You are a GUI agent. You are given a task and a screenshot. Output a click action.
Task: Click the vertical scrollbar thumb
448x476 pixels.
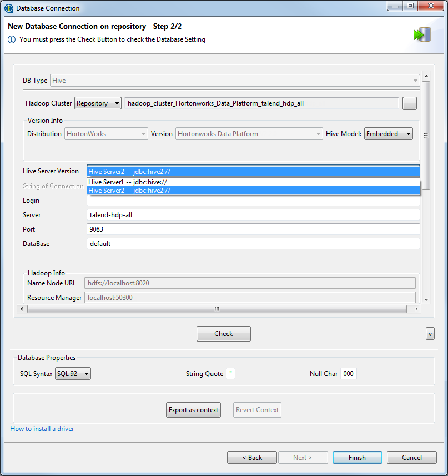point(426,136)
